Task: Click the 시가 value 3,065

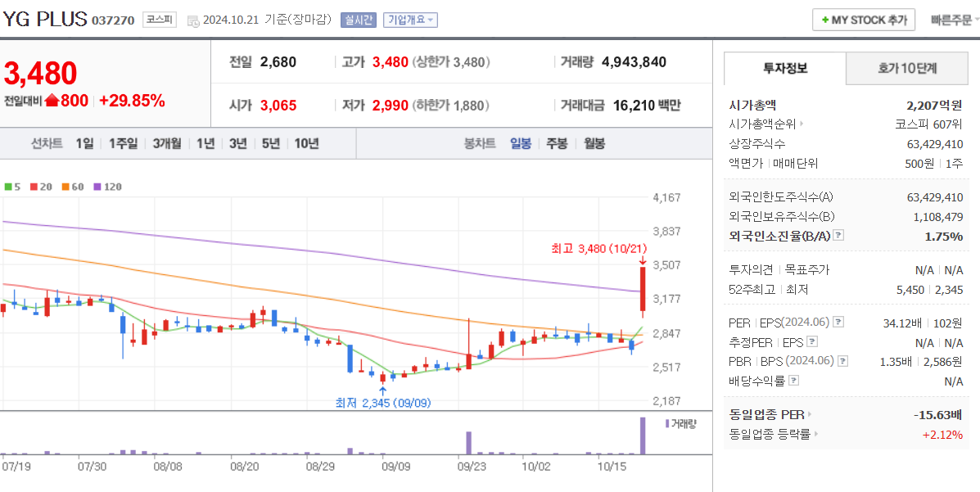Action: click(278, 105)
